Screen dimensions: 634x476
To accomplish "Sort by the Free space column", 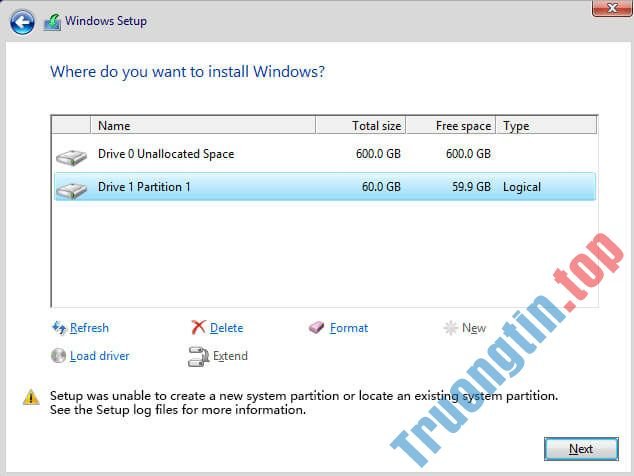I will (451, 126).
